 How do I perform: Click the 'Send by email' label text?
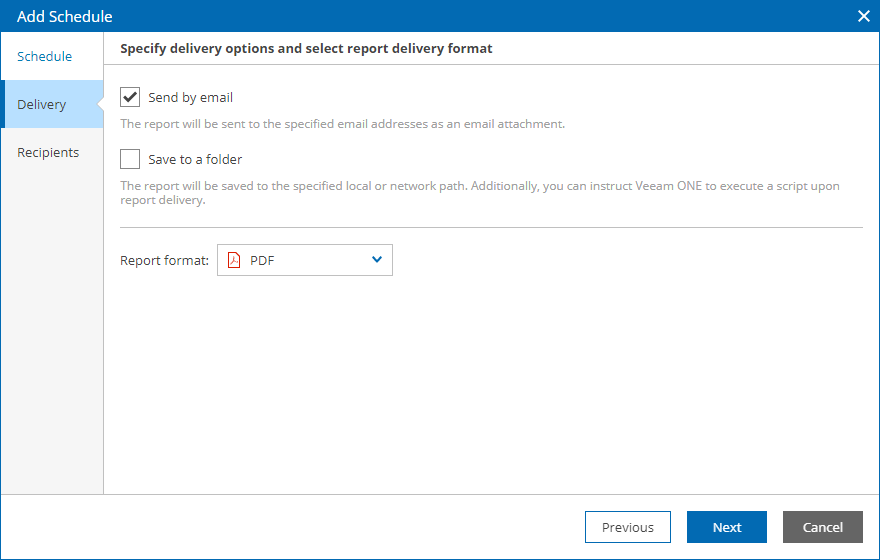coord(190,97)
